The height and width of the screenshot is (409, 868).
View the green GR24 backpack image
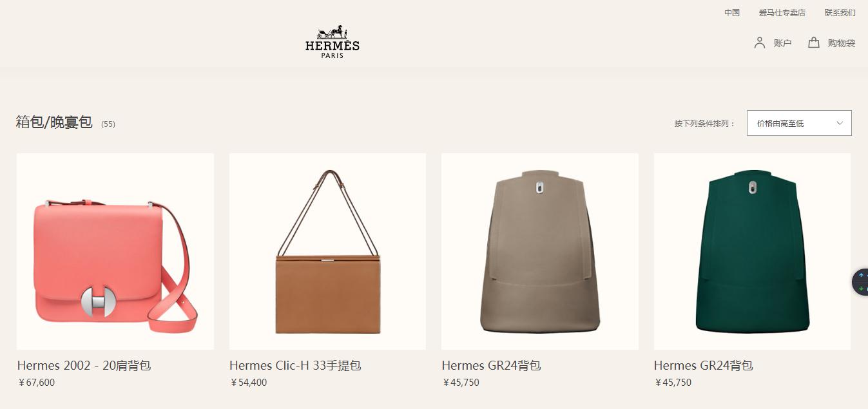(752, 251)
